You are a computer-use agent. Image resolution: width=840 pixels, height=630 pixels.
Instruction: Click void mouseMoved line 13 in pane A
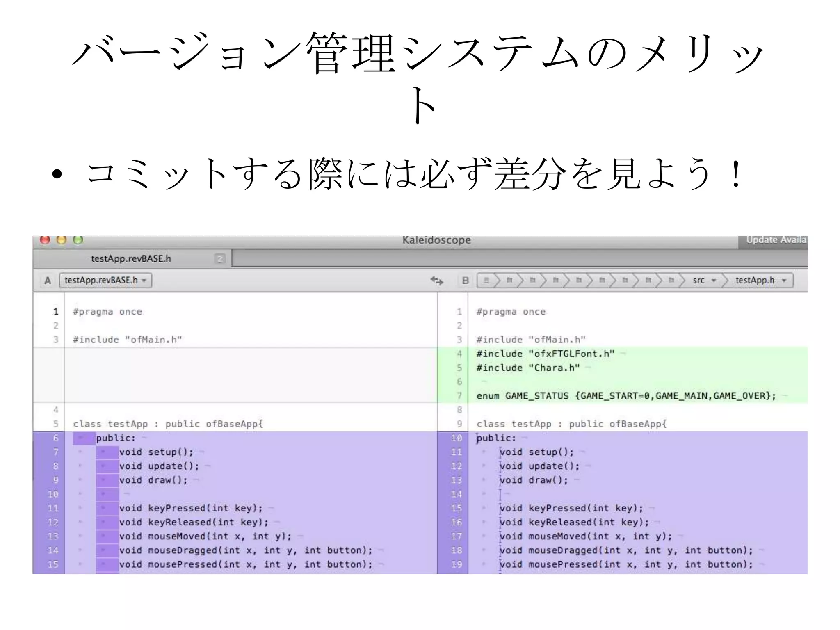[x=205, y=536]
